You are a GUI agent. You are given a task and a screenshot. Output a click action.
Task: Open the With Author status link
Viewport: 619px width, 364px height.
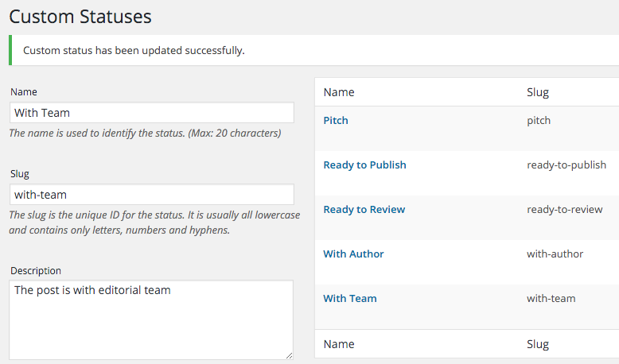click(x=353, y=254)
